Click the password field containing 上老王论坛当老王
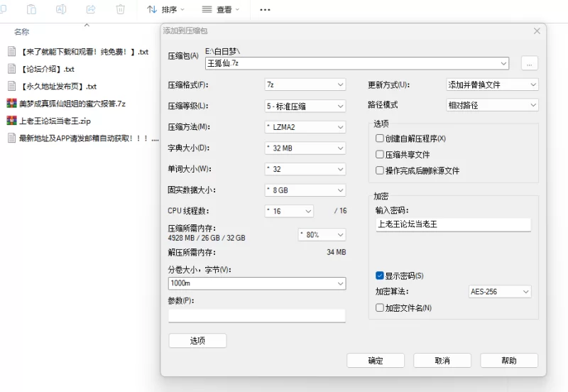 point(453,224)
